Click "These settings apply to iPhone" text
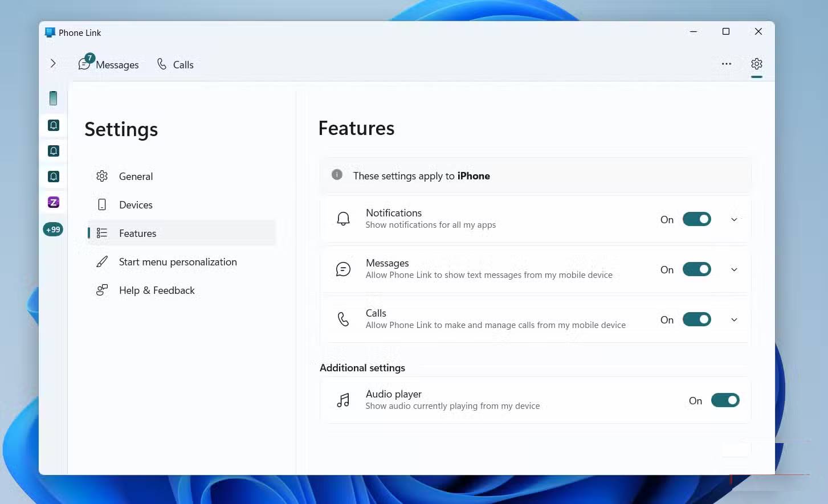The image size is (828, 504). click(x=422, y=176)
